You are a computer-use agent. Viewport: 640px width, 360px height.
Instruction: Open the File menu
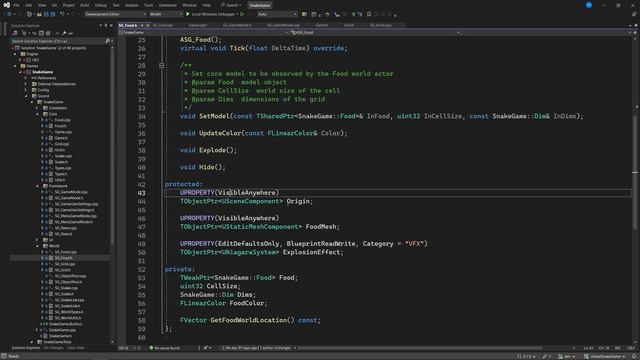coord(16,5)
